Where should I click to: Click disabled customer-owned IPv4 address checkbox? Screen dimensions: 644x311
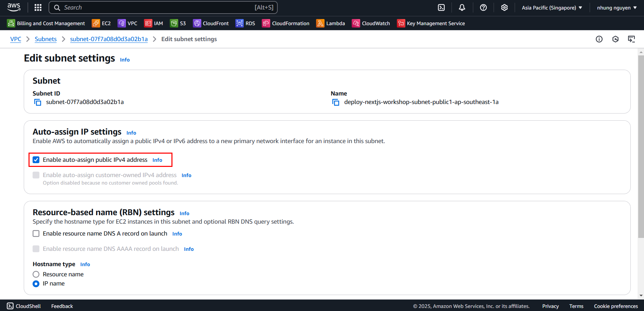[36, 175]
